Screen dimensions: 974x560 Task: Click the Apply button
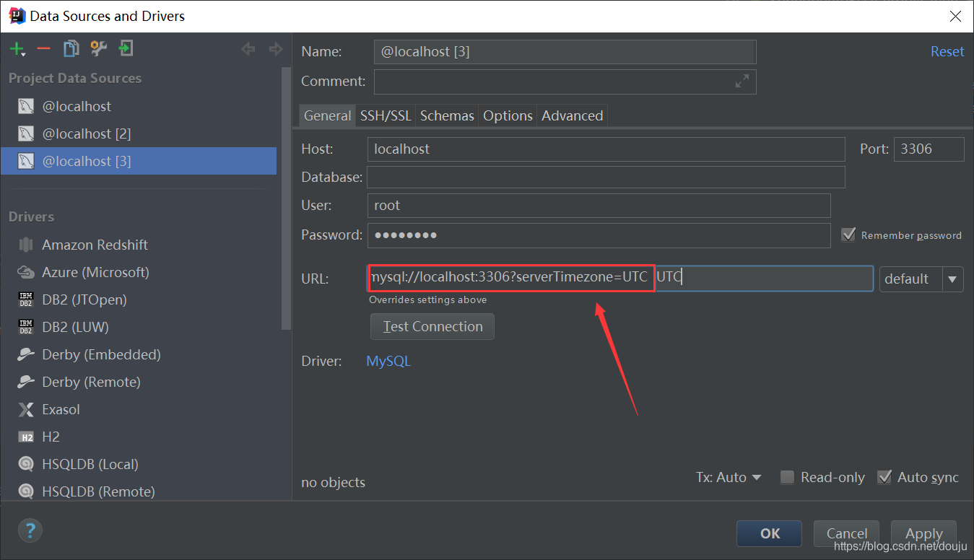coord(923,533)
